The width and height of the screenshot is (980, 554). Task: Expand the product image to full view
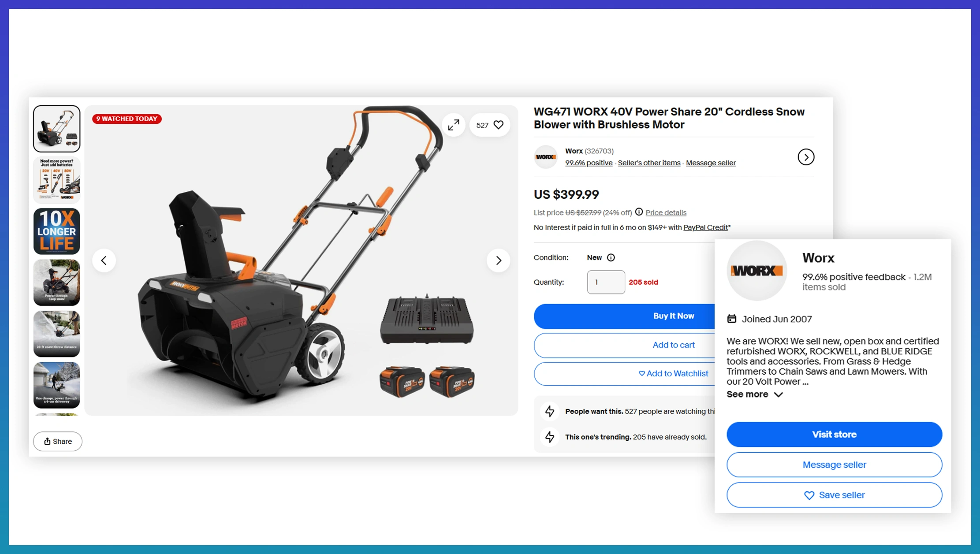pyautogui.click(x=454, y=125)
